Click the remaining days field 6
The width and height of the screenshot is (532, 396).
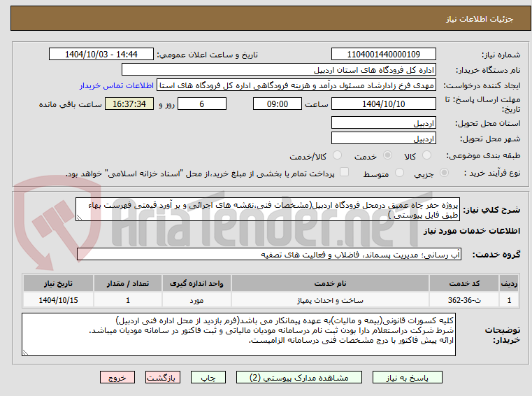click(202, 104)
